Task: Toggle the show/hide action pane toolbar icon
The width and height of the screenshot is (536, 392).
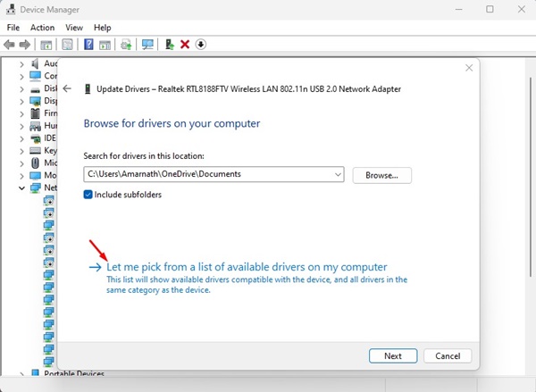Action: tap(105, 45)
